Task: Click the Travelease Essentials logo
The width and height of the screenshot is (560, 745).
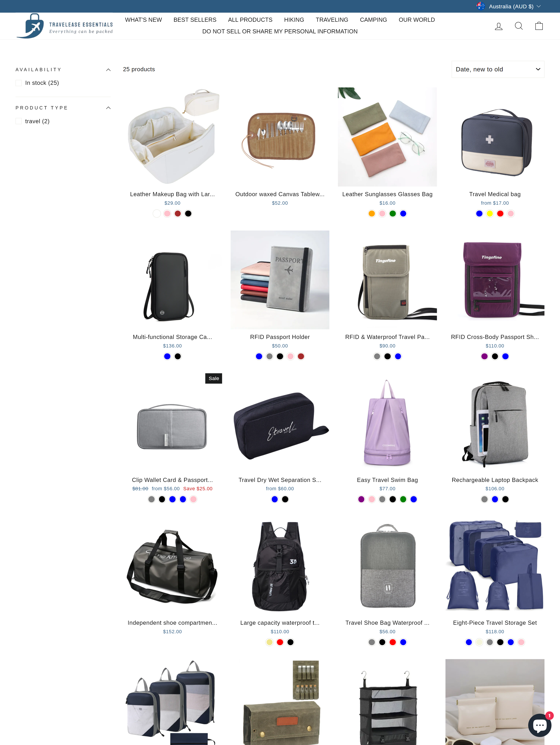Action: [65, 26]
